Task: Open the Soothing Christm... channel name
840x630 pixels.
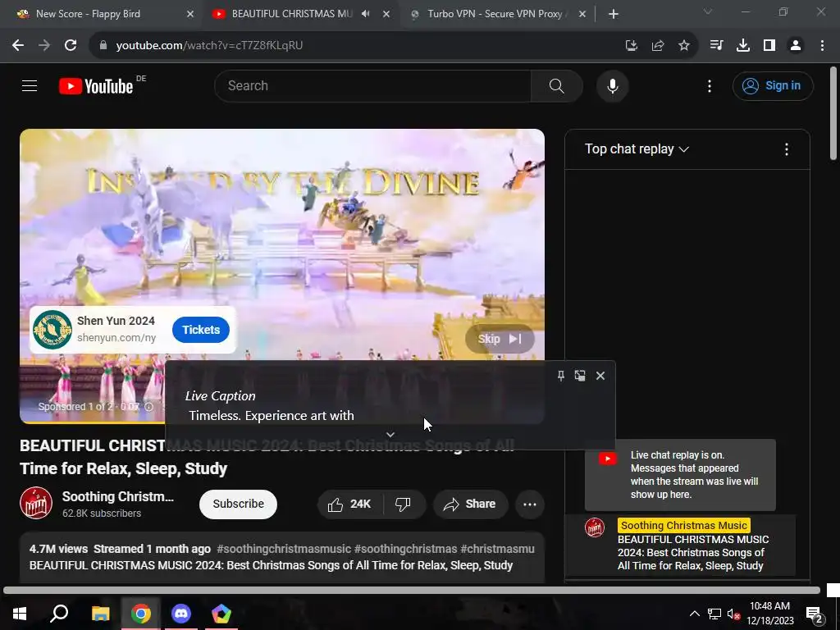Action: click(118, 496)
